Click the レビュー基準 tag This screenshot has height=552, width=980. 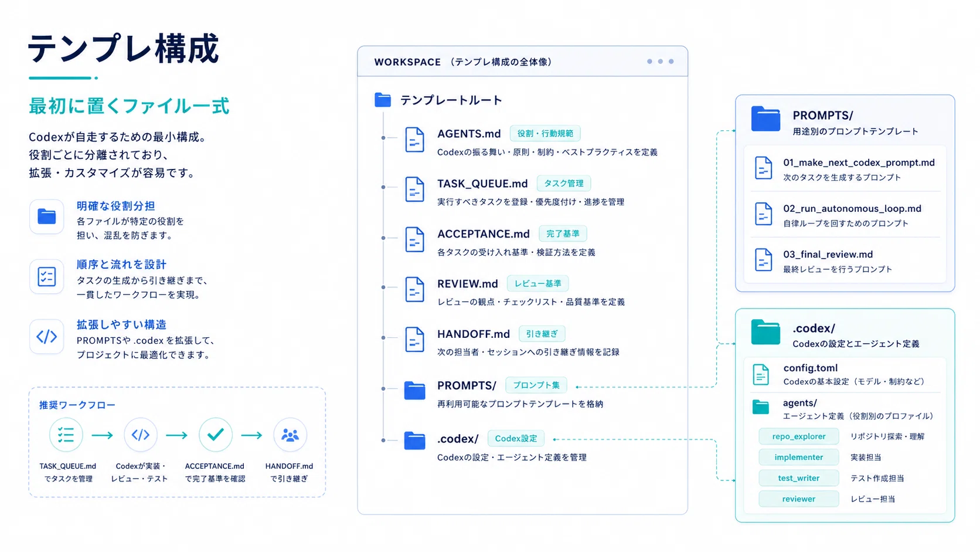[537, 283]
